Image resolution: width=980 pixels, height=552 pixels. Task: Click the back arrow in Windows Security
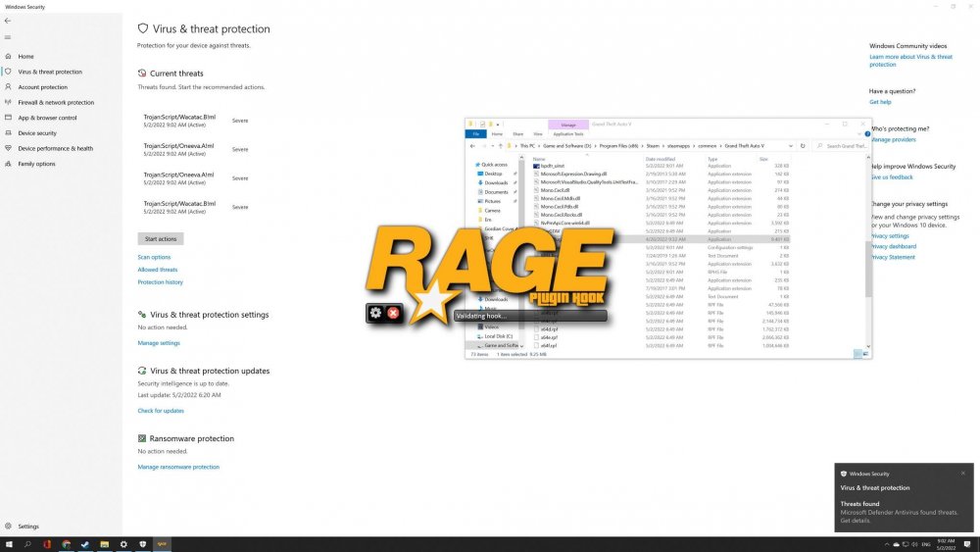pyautogui.click(x=8, y=21)
